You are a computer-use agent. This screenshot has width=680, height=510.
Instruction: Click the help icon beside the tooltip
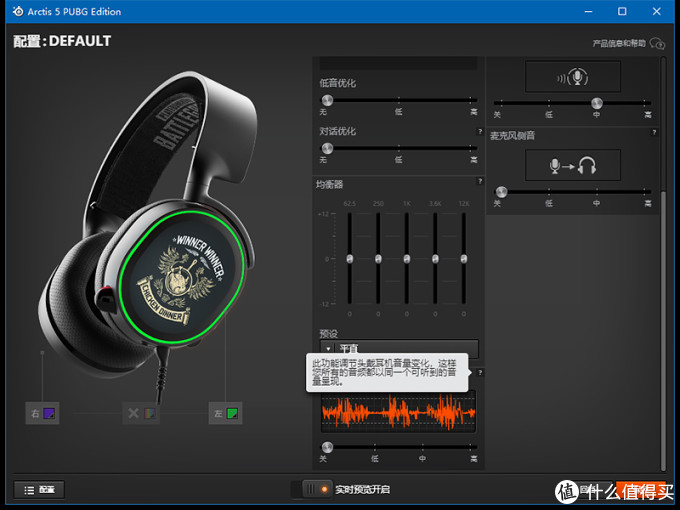(480, 373)
